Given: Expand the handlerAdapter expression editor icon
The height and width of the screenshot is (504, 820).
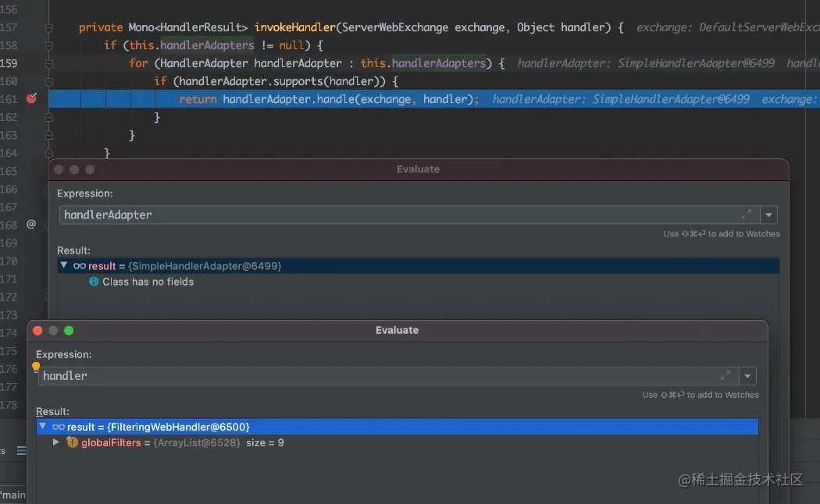Looking at the screenshot, I should pos(747,214).
